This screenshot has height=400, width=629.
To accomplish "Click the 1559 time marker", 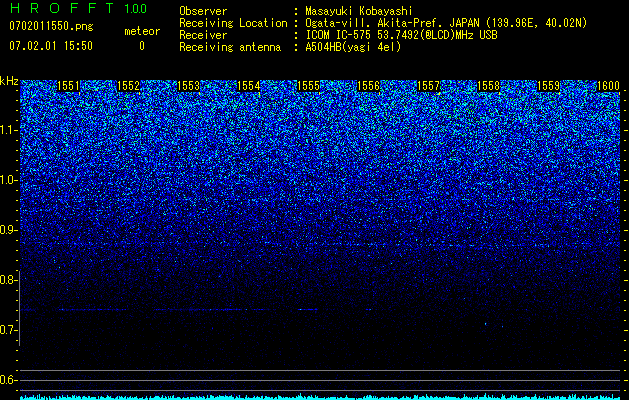I will click(548, 86).
